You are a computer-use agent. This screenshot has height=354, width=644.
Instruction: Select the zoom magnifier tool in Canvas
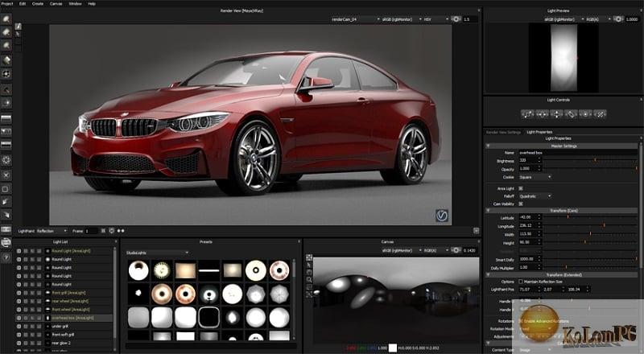[x=309, y=280]
